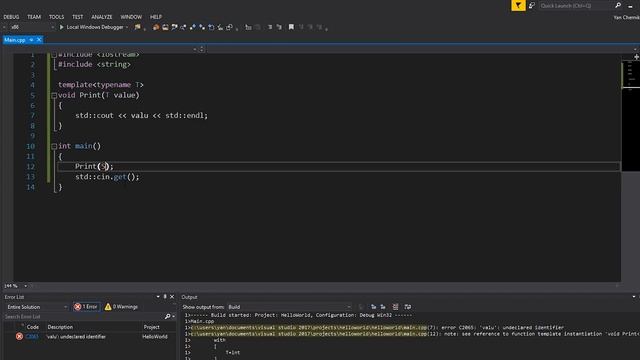Minimize the Visual Studio window
Image resolution: width=640 pixels, height=360 pixels.
(631, 6)
